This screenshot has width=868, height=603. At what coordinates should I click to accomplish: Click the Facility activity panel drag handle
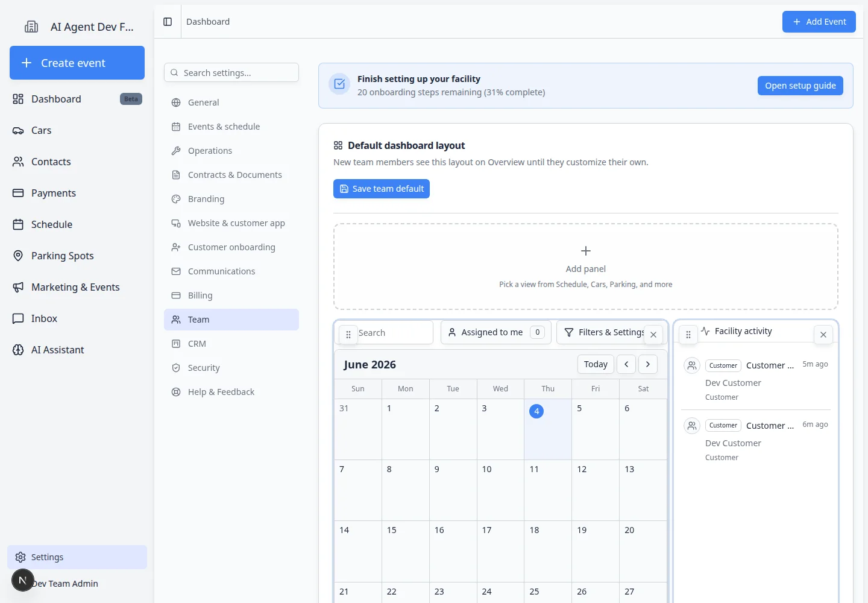click(x=688, y=335)
